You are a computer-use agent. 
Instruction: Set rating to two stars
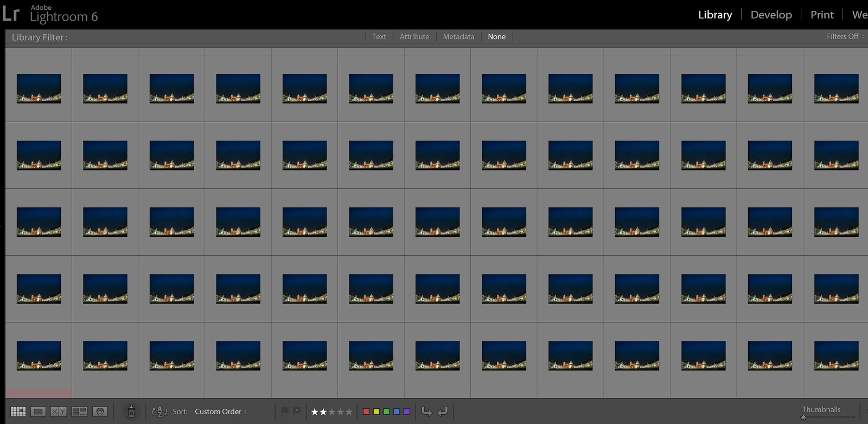[323, 412]
